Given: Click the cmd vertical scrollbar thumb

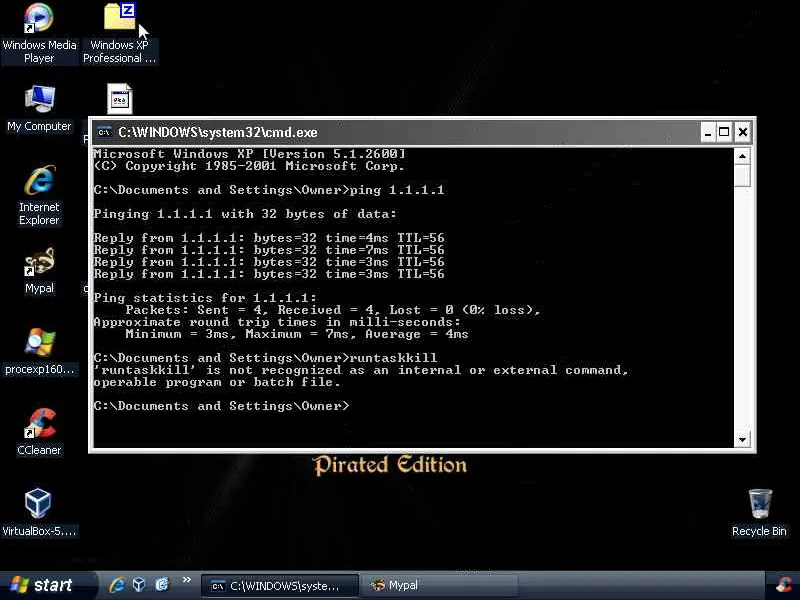Looking at the screenshot, I should coord(742,176).
